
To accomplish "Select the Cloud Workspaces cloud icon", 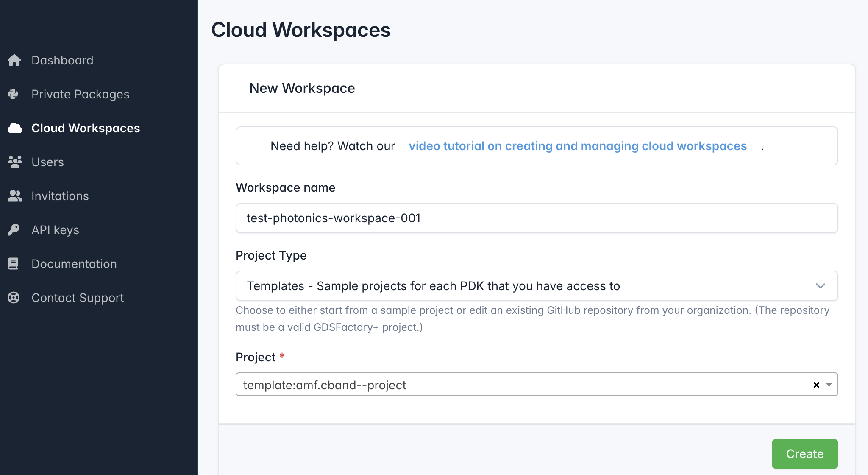I will click(14, 128).
